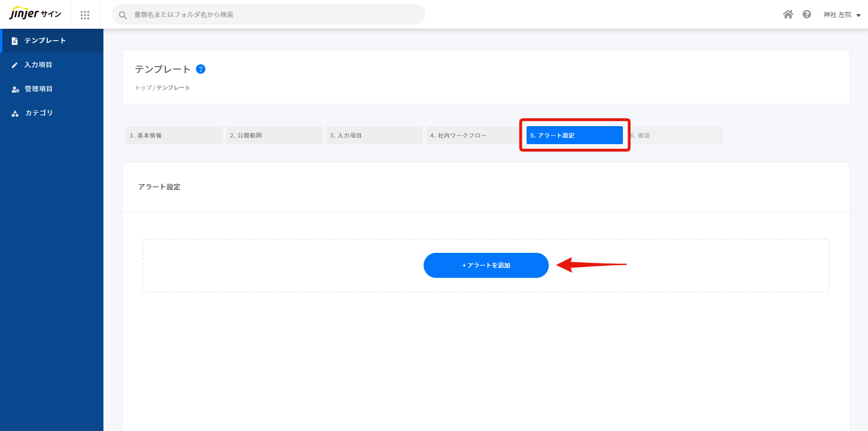Select the 5. アラート設定 step
This screenshot has width=868, height=431.
point(574,135)
